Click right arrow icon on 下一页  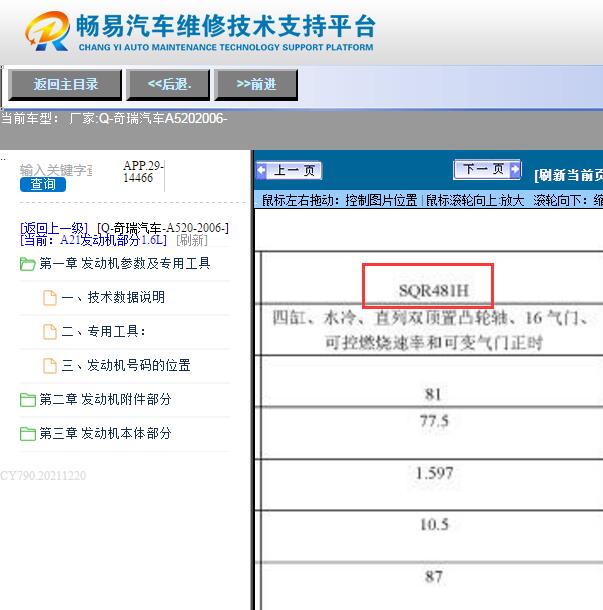pyautogui.click(x=515, y=169)
